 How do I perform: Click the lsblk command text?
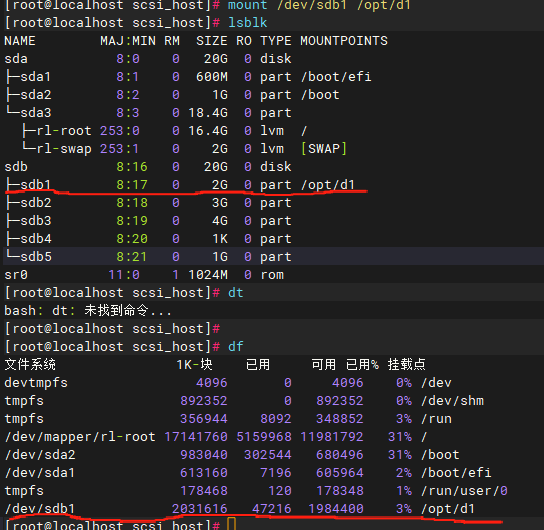[x=247, y=23]
